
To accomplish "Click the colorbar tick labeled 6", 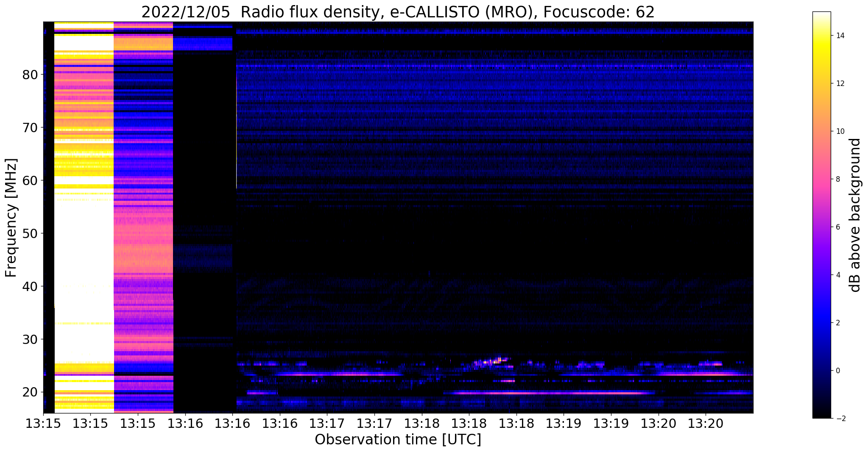I will coord(837,227).
